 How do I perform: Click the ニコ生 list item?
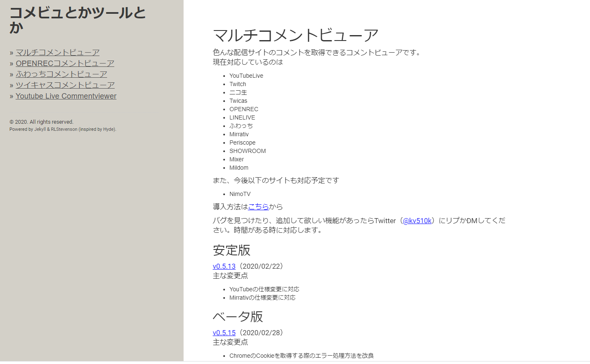coord(238,92)
